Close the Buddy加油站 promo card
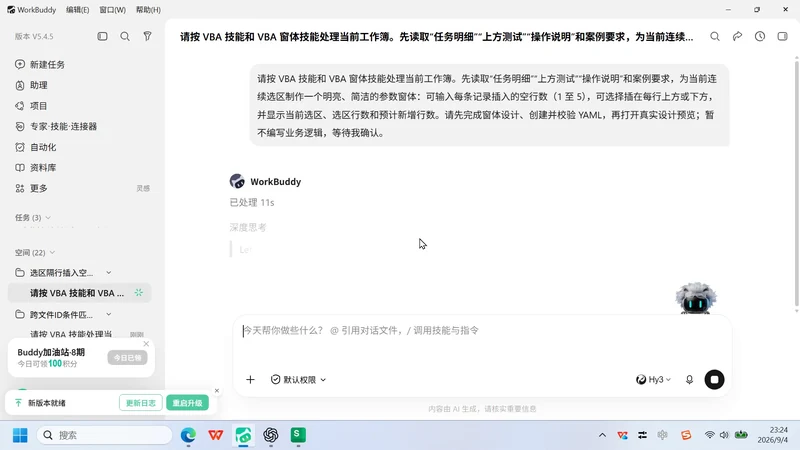The image size is (800, 450). (146, 344)
